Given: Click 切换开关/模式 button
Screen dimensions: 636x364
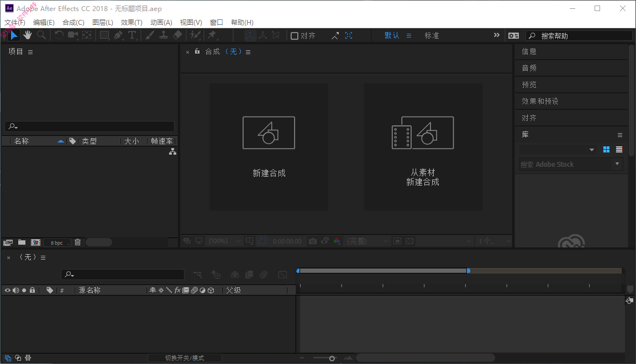Looking at the screenshot, I should [x=185, y=358].
